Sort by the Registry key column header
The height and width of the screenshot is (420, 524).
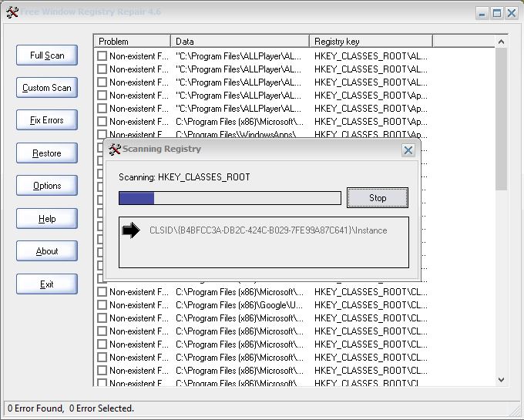click(370, 41)
